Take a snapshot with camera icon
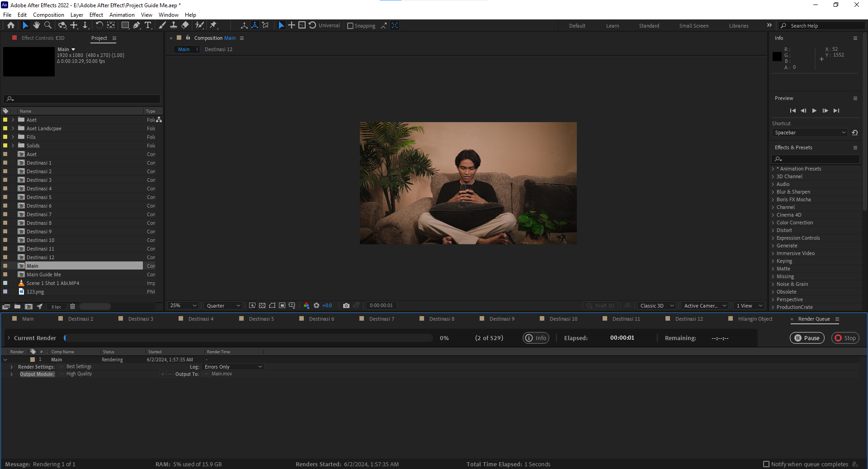868x469 pixels. click(346, 306)
